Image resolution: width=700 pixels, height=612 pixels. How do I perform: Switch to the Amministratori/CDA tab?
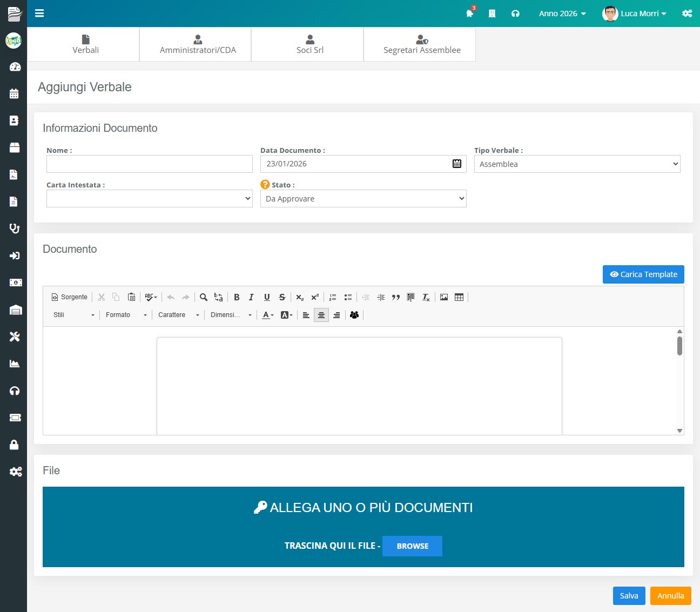click(198, 44)
